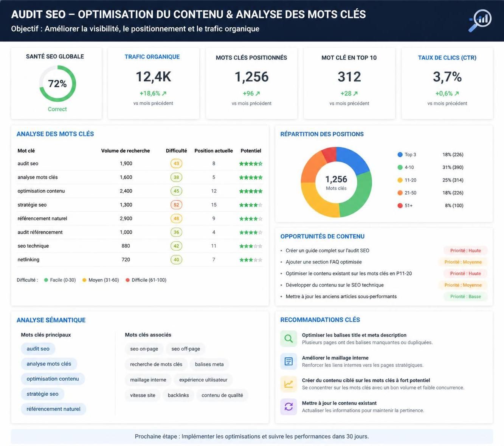This screenshot has width=504, height=446.
Task: Click 'Priorité : Moyenne' tag for SEO technique
Action: (x=463, y=285)
